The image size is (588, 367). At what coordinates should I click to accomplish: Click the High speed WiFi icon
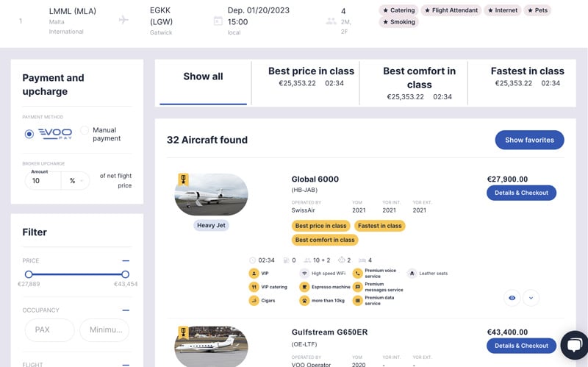click(x=304, y=274)
